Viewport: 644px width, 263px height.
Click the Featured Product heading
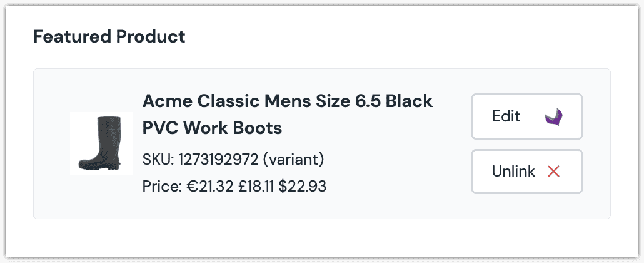point(109,36)
